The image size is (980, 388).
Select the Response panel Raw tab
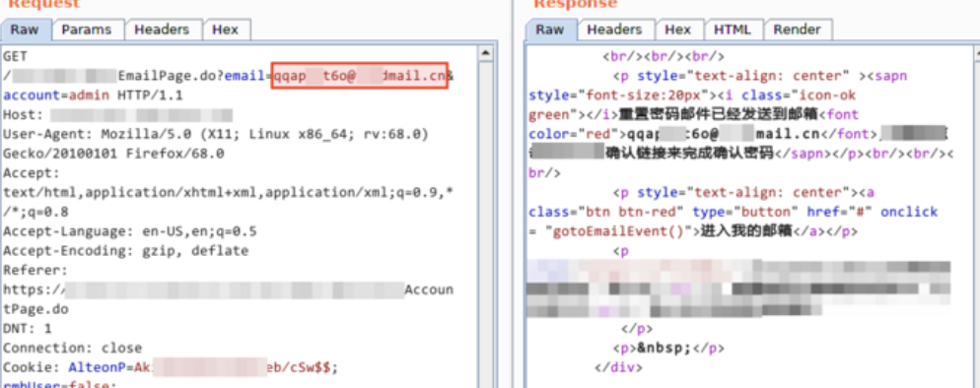[550, 30]
